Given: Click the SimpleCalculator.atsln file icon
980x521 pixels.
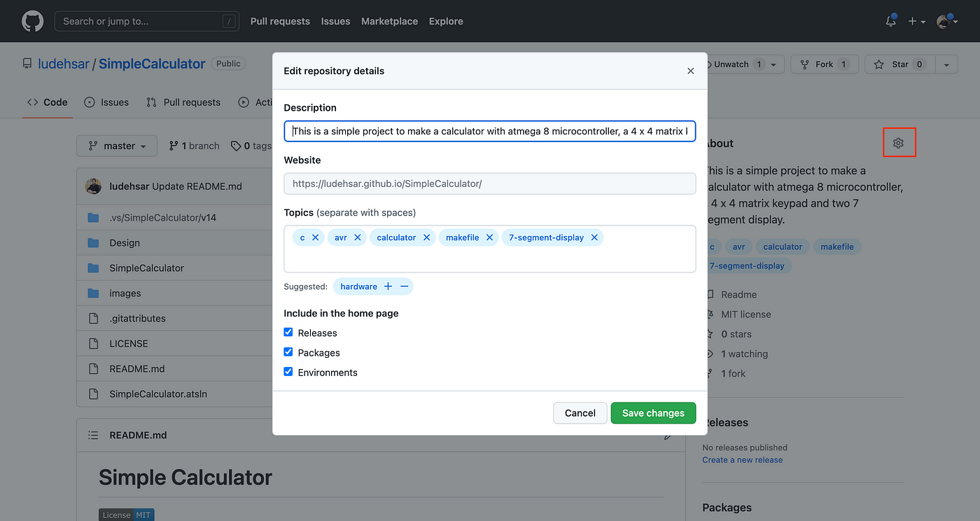Looking at the screenshot, I should coord(94,394).
